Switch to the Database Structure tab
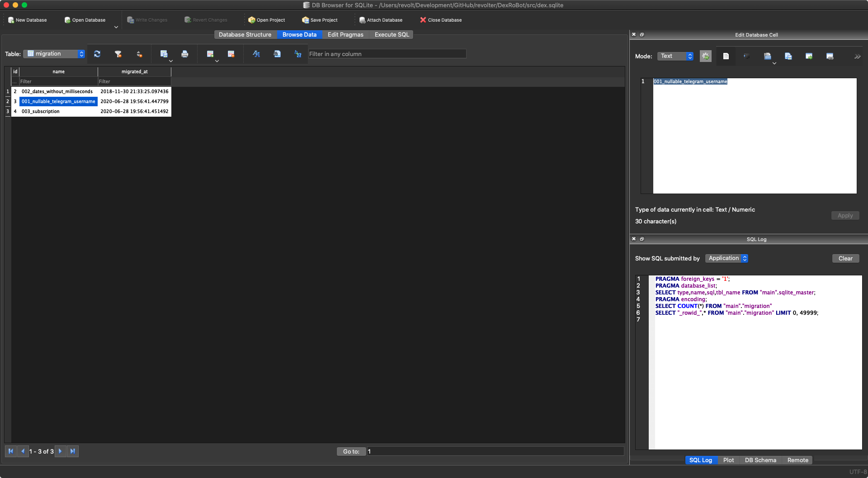The height and width of the screenshot is (478, 868). pos(245,34)
